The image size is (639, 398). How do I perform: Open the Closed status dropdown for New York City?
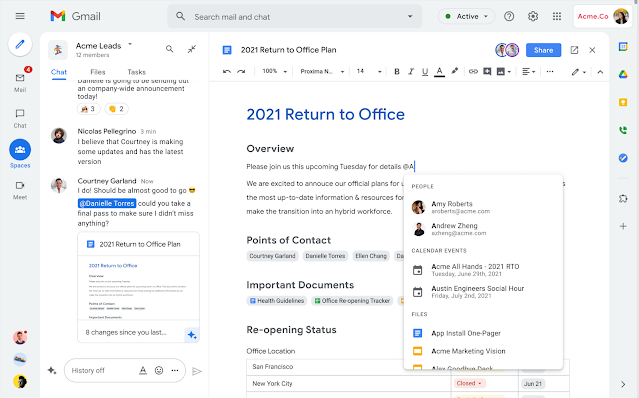pyautogui.click(x=468, y=383)
